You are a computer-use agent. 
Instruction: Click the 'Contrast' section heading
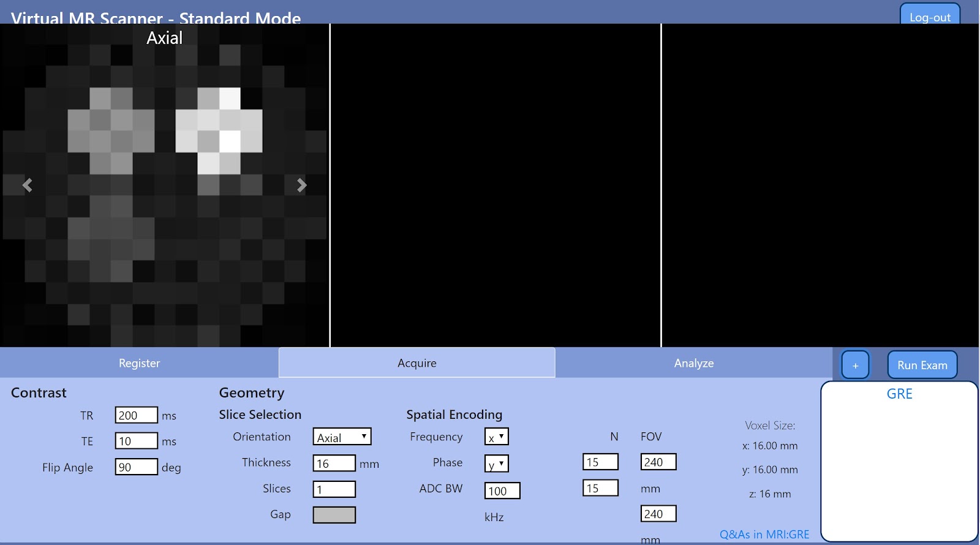click(x=39, y=393)
